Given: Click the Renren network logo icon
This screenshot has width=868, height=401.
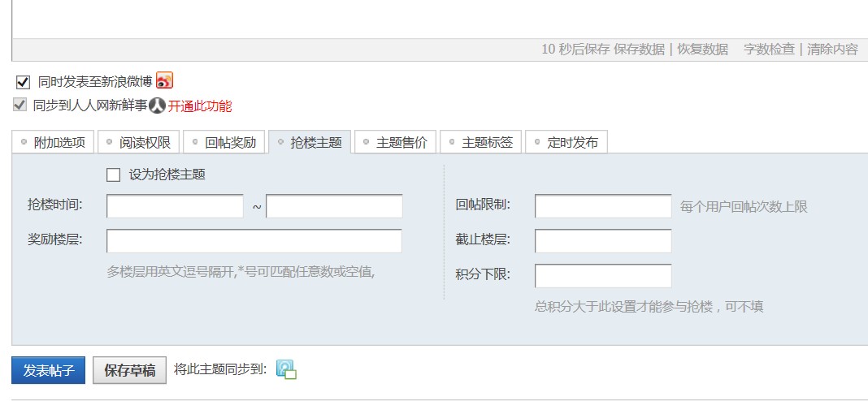Looking at the screenshot, I should 157,105.
